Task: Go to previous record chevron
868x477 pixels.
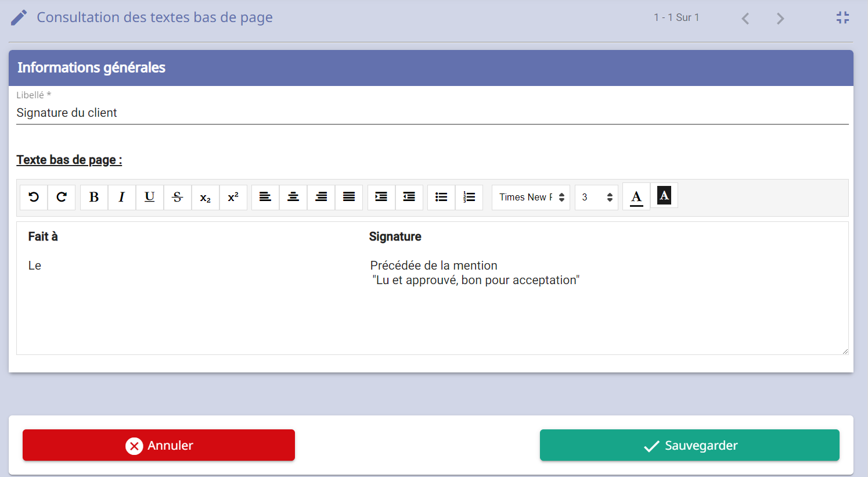Action: (x=745, y=19)
